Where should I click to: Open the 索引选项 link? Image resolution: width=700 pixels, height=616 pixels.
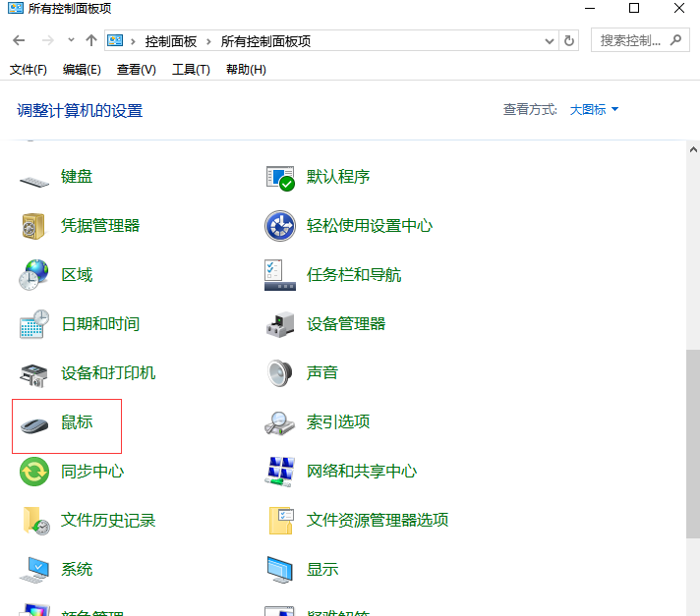point(338,422)
